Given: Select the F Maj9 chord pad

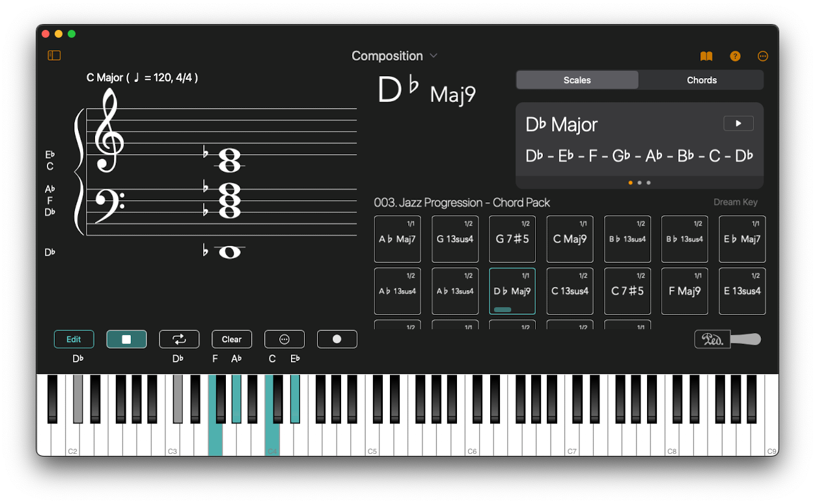Looking at the screenshot, I should click(x=685, y=291).
